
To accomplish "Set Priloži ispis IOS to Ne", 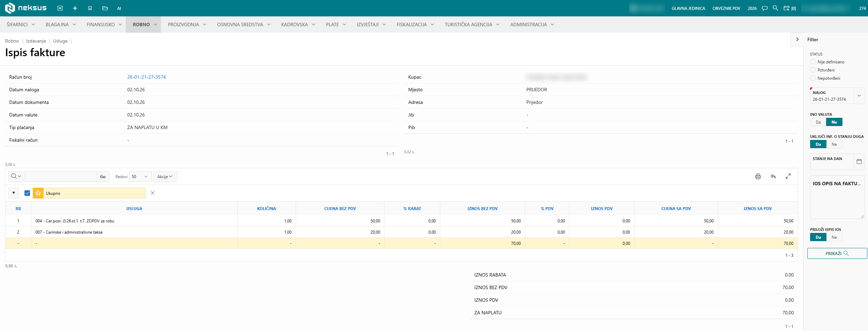I will [x=834, y=237].
